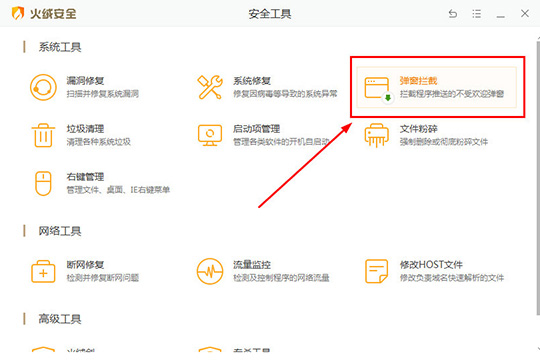
Task: Open the 流量监控 pulse waveform icon
Action: (x=210, y=271)
